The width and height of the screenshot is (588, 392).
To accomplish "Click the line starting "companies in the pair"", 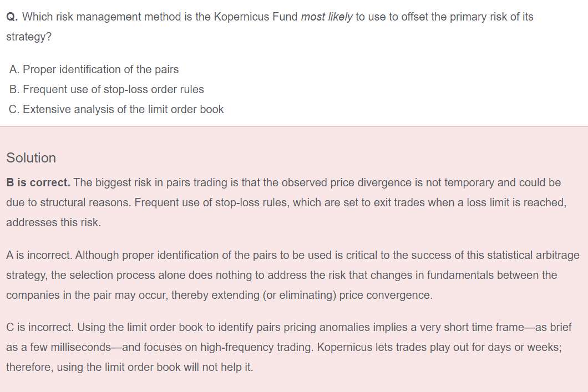I will coord(219,295).
